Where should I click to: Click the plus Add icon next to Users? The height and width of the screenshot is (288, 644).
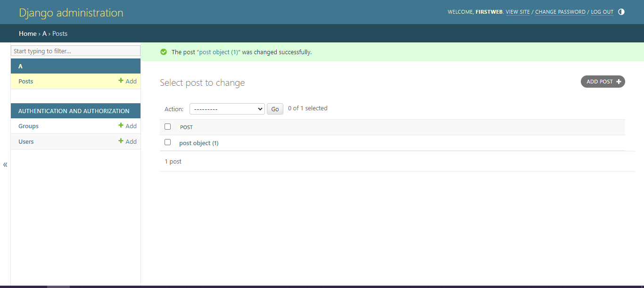121,141
